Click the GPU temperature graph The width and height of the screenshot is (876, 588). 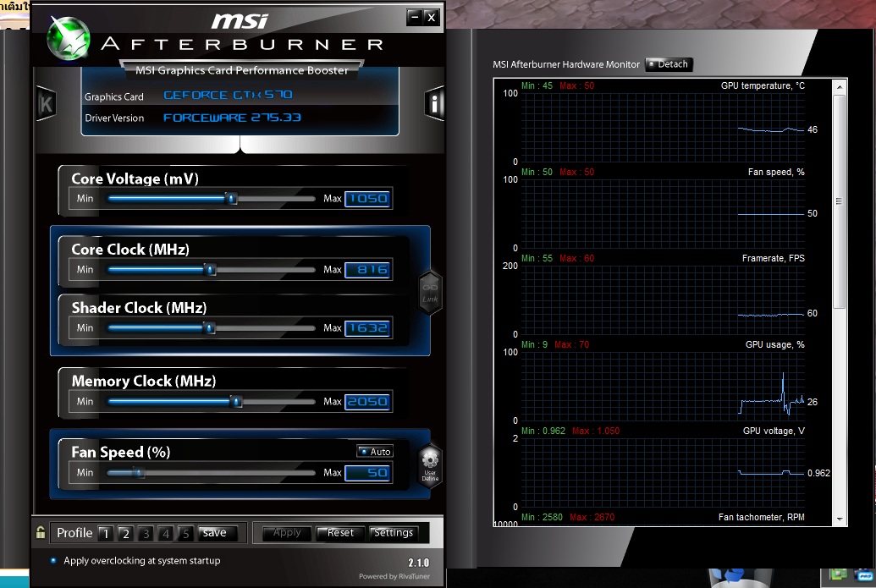coord(663,127)
